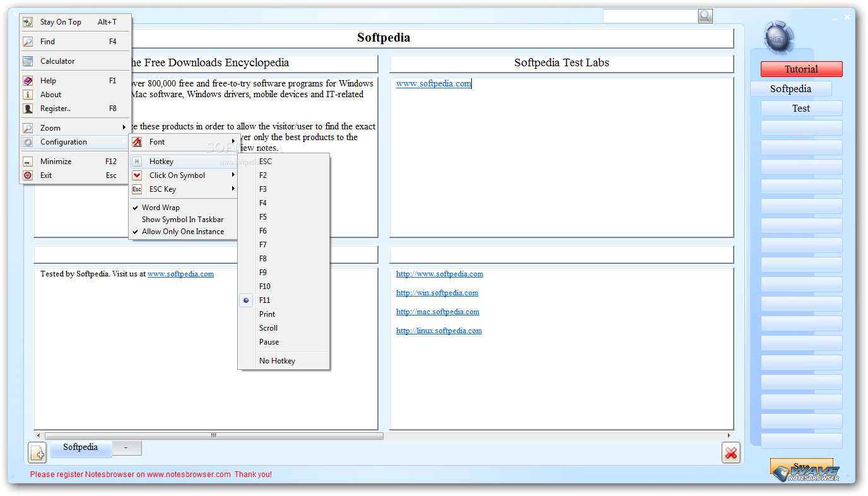
Task: Open the Test sidebar page button
Action: tap(801, 109)
